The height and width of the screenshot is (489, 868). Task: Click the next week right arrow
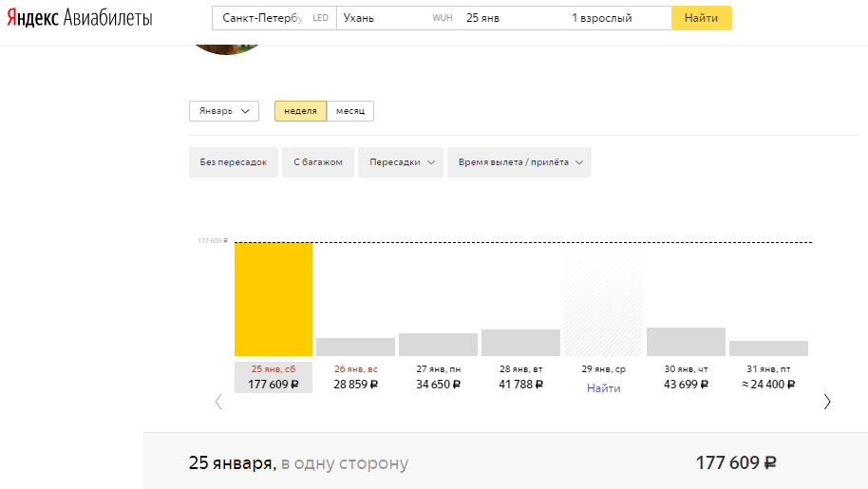click(826, 402)
